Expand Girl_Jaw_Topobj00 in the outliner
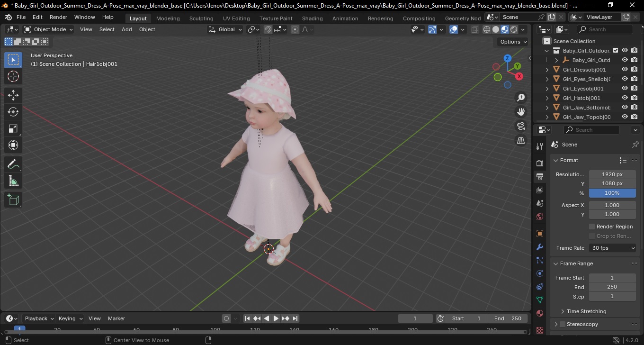 pyautogui.click(x=547, y=117)
